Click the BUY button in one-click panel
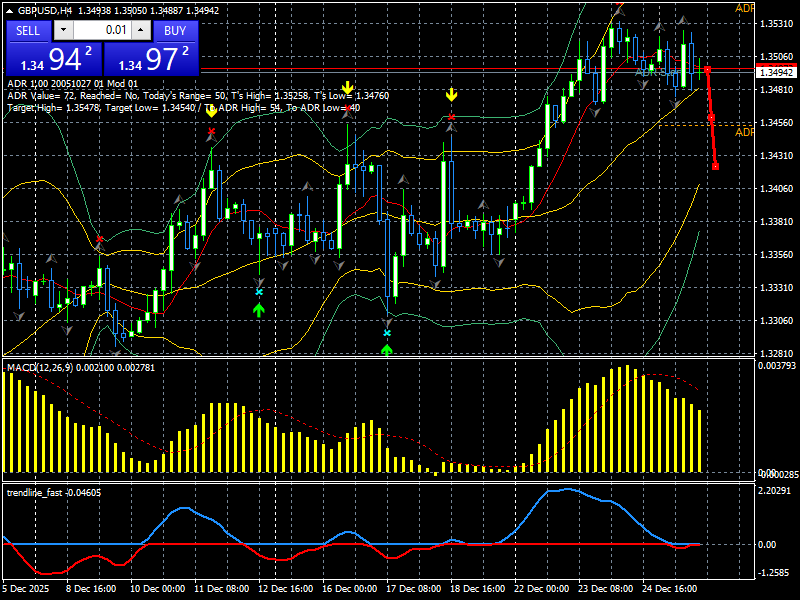800x600 pixels. click(175, 31)
